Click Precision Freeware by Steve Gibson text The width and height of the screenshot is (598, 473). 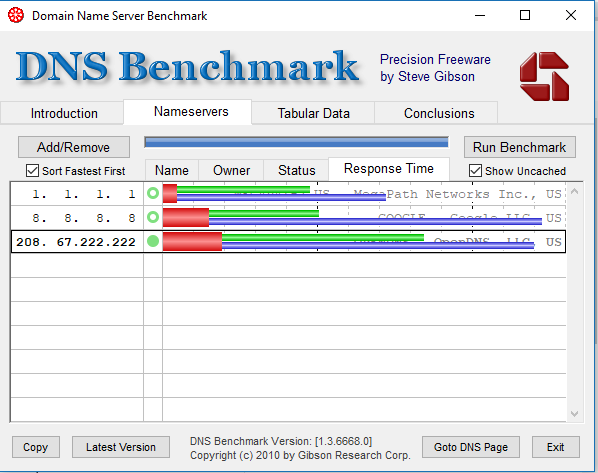[x=435, y=68]
